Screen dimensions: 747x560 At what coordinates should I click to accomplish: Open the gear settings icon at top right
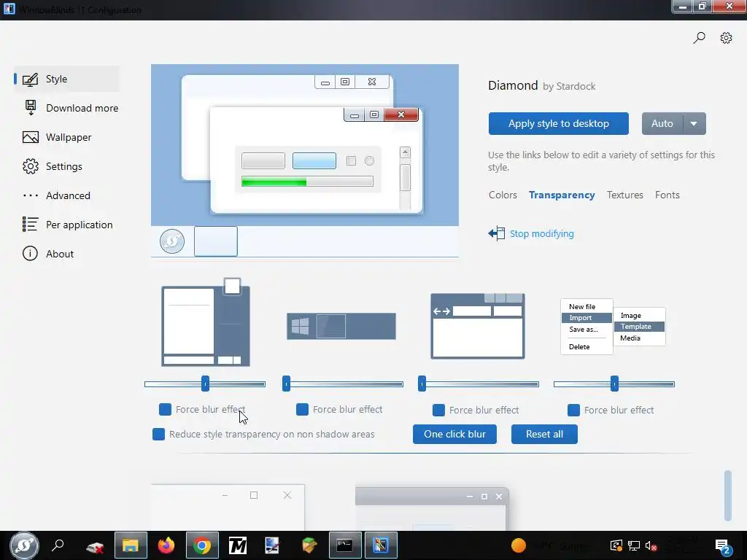tap(726, 38)
